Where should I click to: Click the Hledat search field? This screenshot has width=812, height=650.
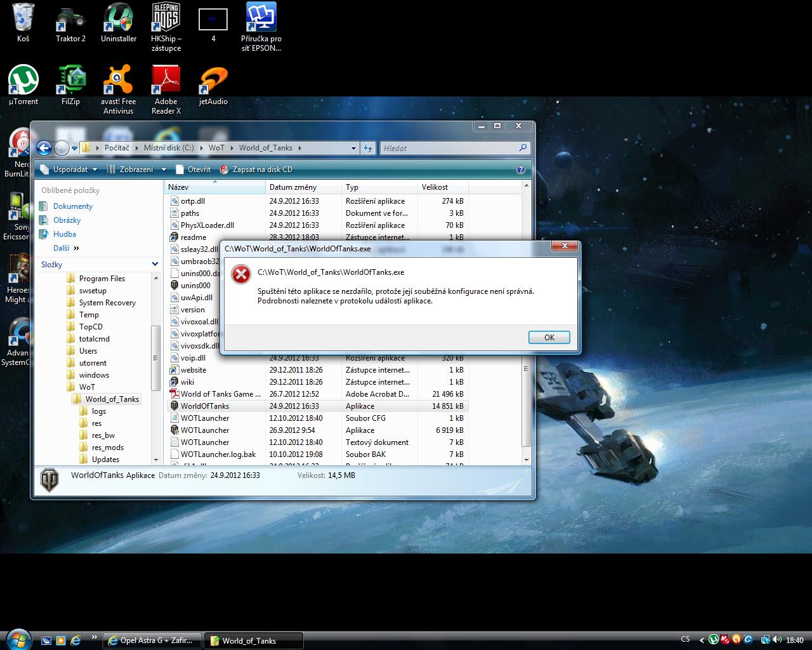click(x=449, y=149)
